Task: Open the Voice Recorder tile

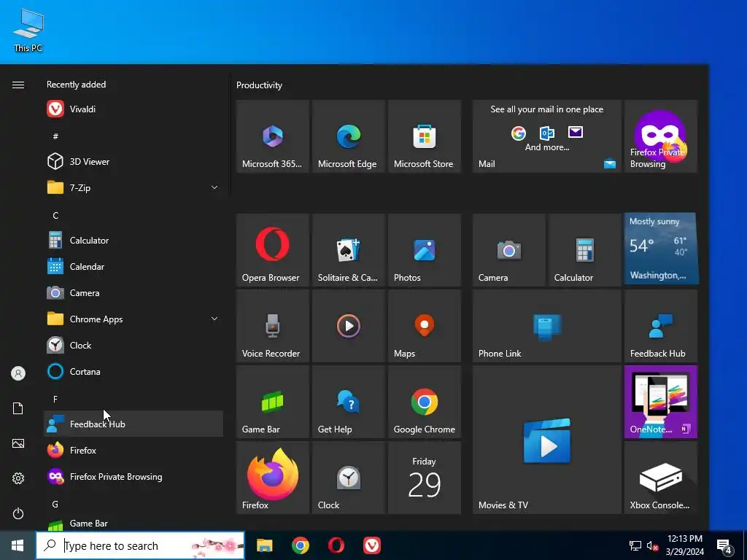Action: (x=273, y=326)
